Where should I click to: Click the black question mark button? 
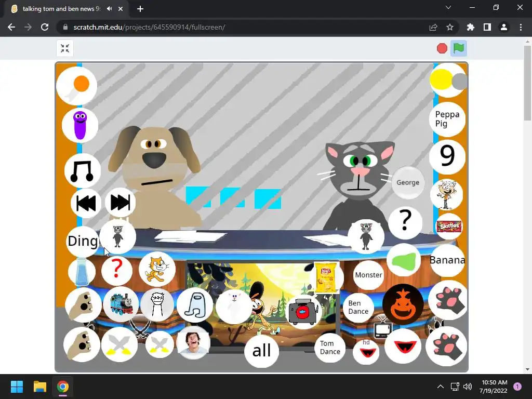coord(405,222)
